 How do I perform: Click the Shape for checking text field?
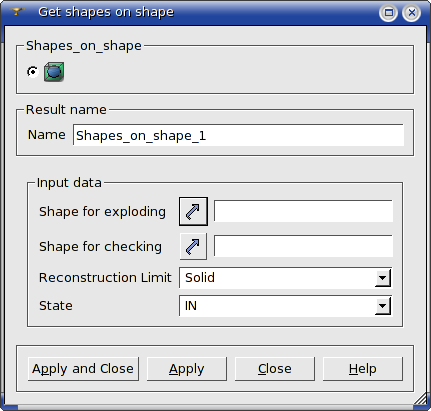pyautogui.click(x=303, y=246)
